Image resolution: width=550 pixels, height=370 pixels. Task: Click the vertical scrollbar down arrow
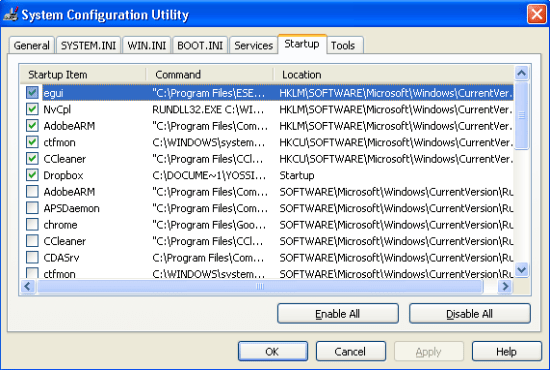pos(522,270)
